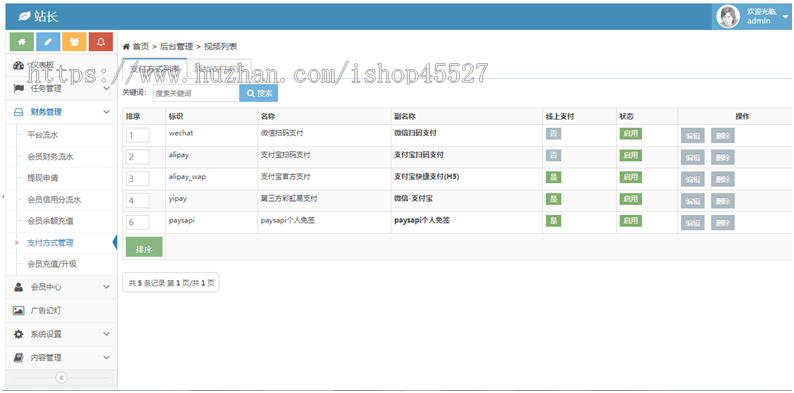The image size is (794, 393).
Task: Click the orange users shortcut icon
Action: 74,42
